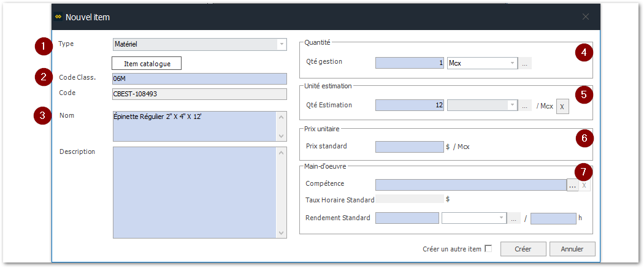Expand the Rendement Standard unit dropdown
The image size is (644, 268).
point(501,218)
